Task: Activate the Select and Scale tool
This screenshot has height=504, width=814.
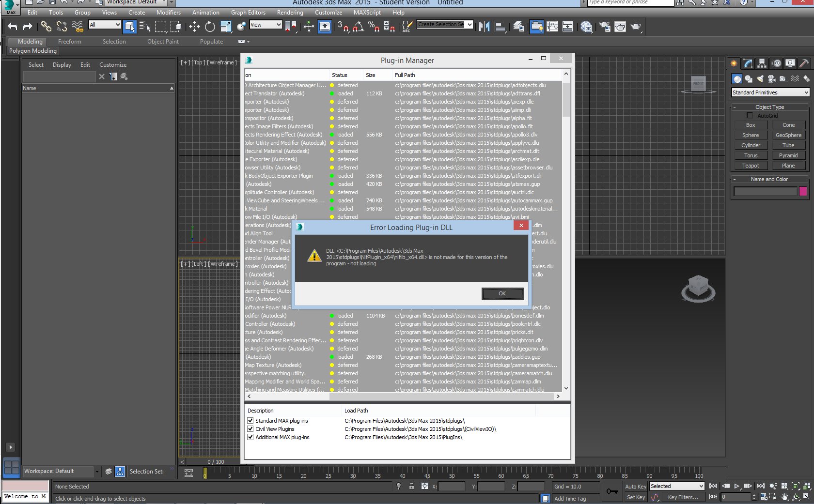Action: (x=226, y=27)
